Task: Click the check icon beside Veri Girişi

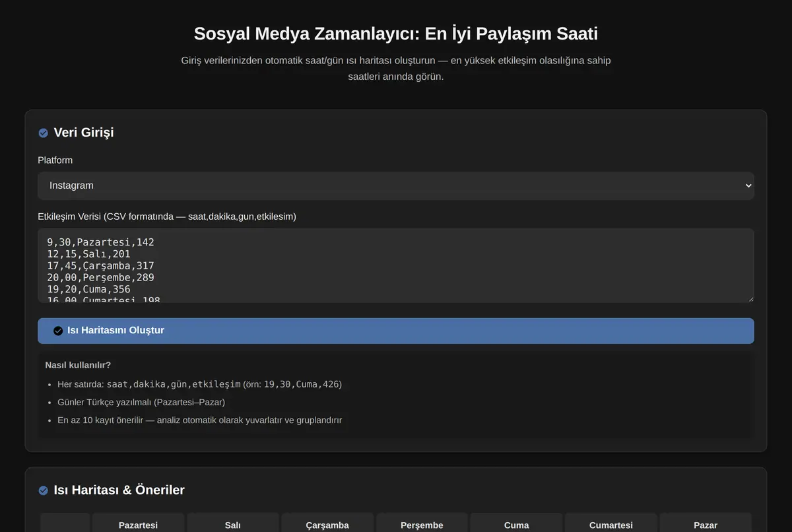Action: point(44,133)
